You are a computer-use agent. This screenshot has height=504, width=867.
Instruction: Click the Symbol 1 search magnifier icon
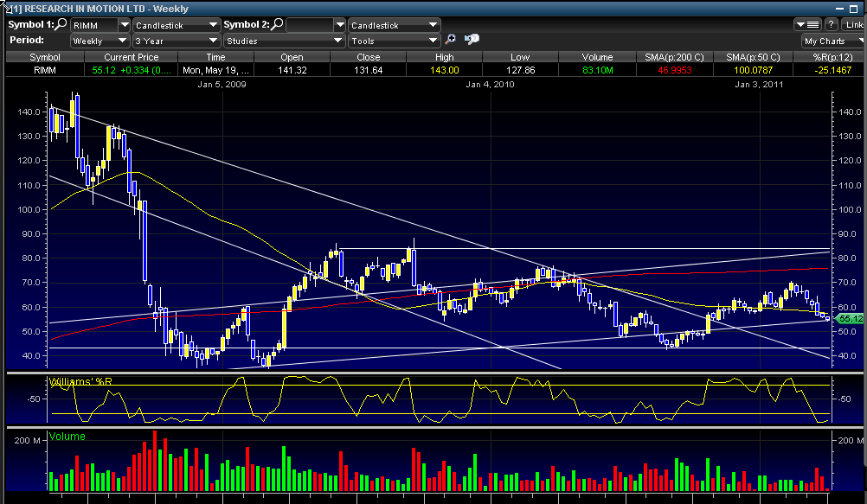(x=61, y=24)
